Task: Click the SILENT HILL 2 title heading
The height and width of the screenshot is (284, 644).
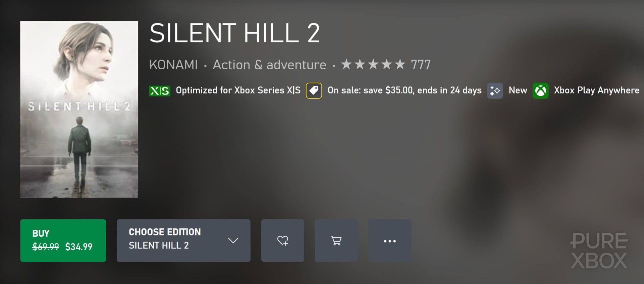Action: click(234, 33)
